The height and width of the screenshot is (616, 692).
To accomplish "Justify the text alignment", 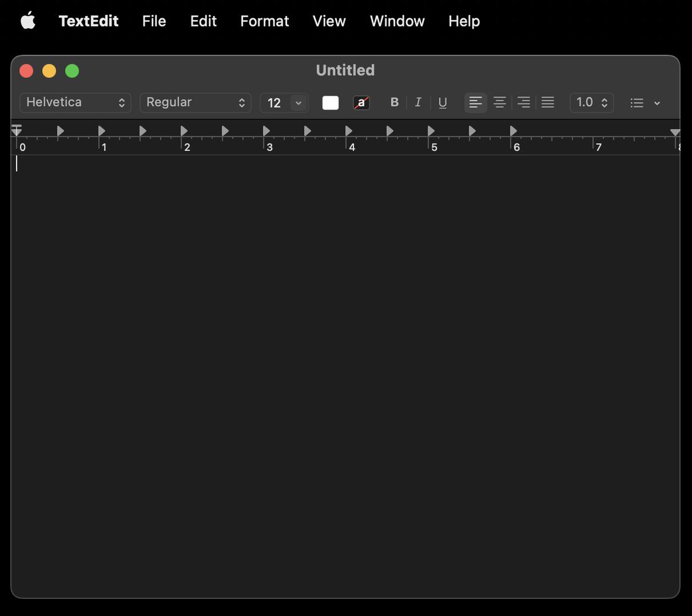I will tap(548, 103).
